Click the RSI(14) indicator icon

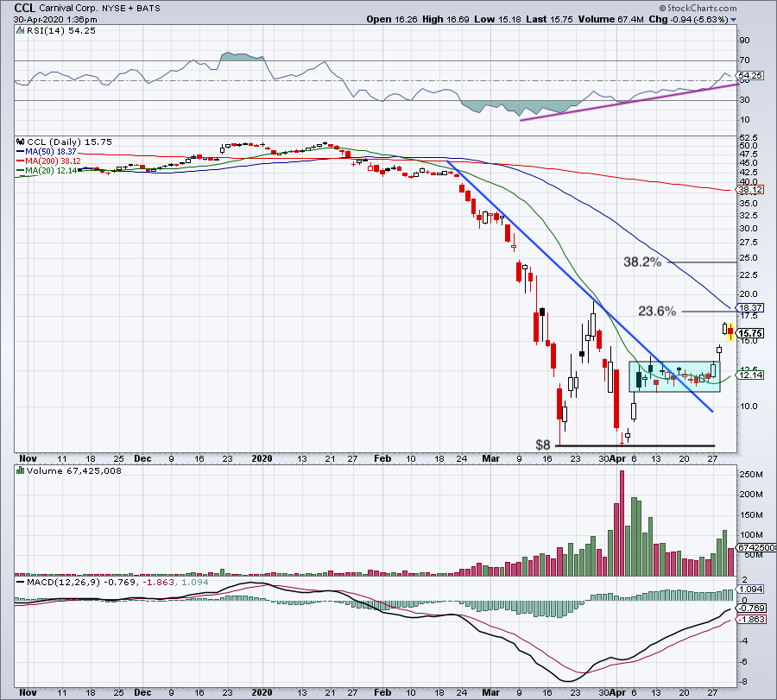20,31
